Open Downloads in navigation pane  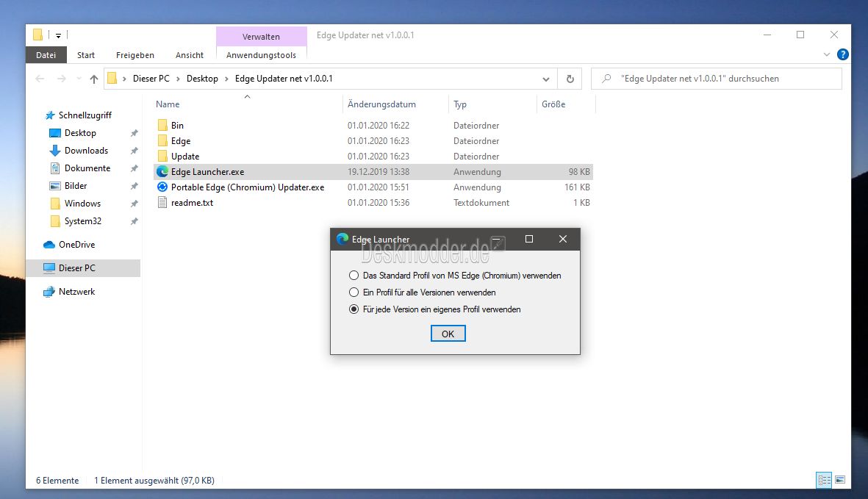click(86, 151)
